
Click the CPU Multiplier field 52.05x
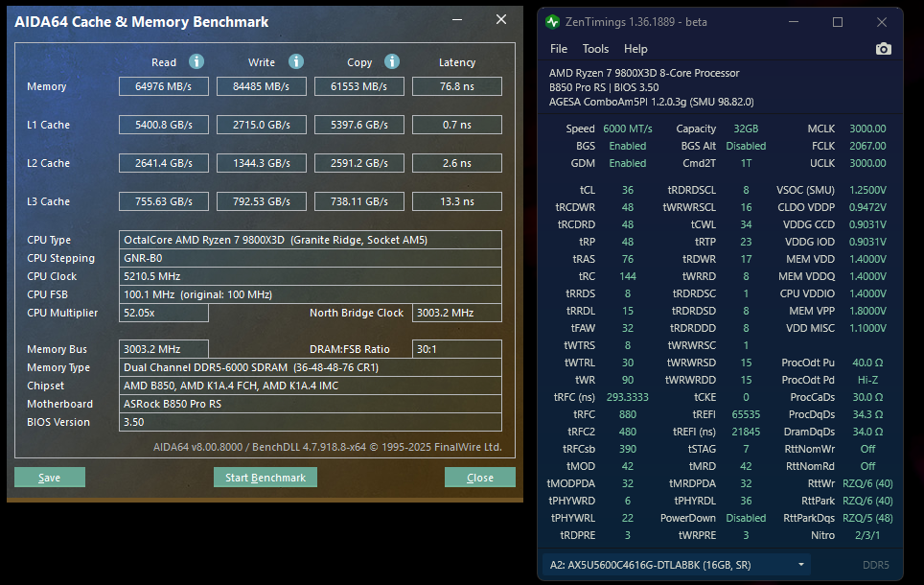164,313
